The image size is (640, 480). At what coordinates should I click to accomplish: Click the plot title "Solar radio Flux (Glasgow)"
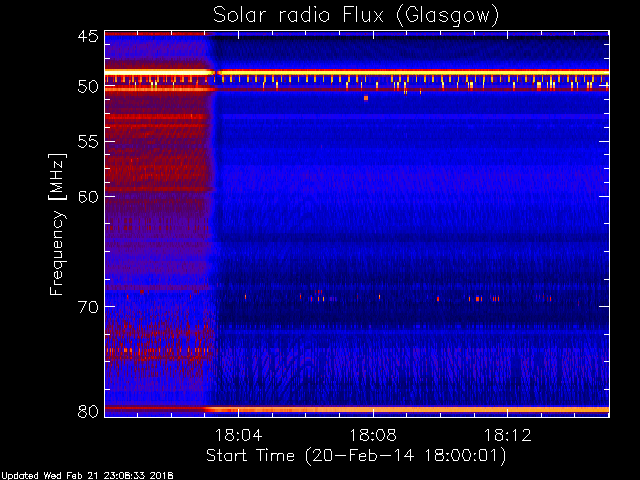[356, 16]
